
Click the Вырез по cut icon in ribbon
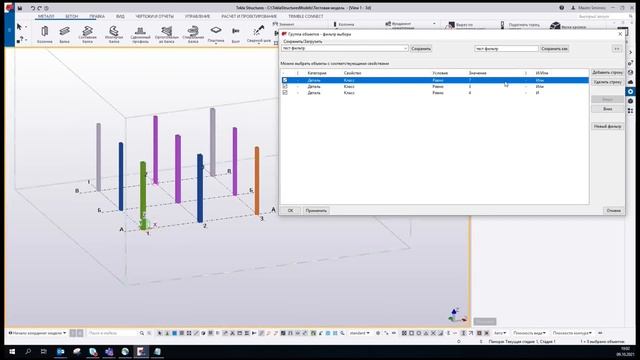point(450,25)
